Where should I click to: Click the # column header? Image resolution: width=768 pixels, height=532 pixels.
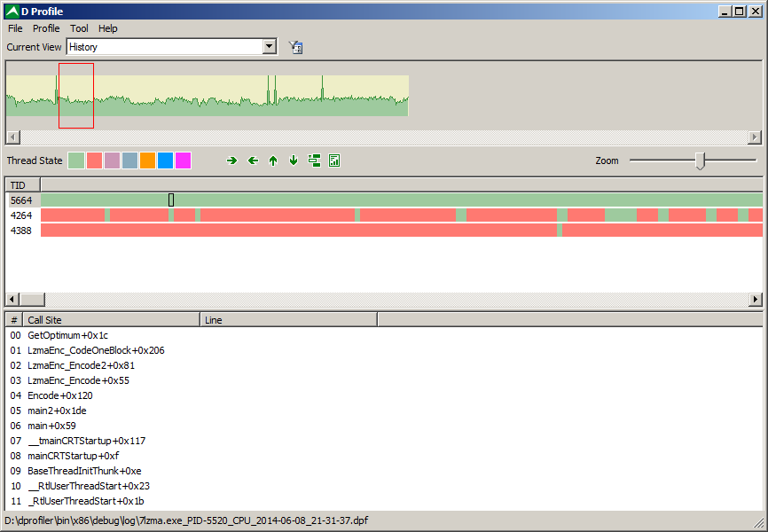(x=14, y=320)
